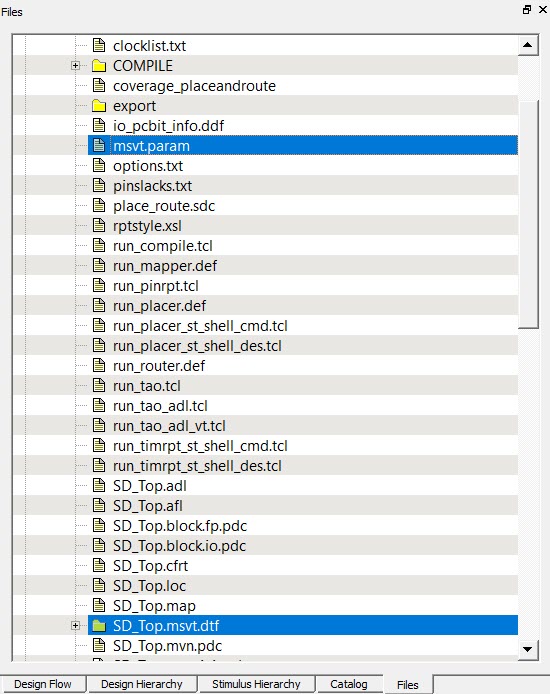Click the file icon next to msvt.param
550x694 pixels.
[99, 145]
